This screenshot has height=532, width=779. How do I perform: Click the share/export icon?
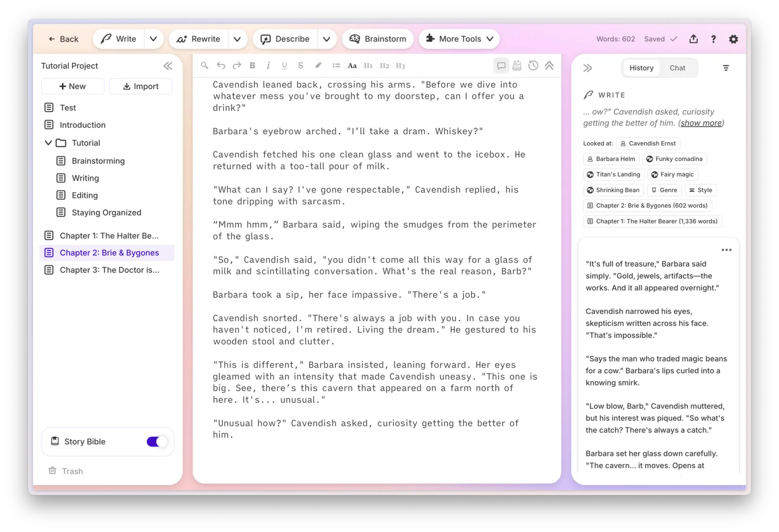693,39
